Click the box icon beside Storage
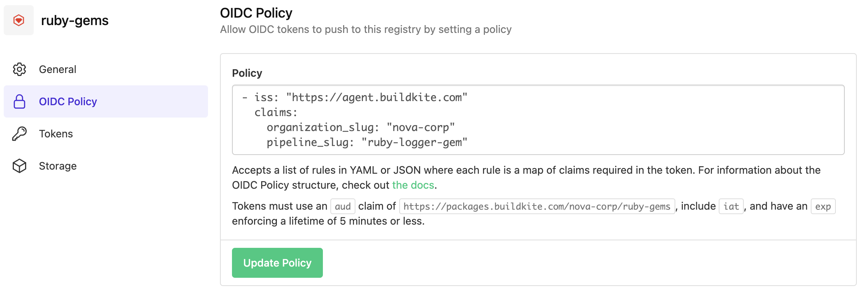The image size is (868, 298). click(19, 166)
